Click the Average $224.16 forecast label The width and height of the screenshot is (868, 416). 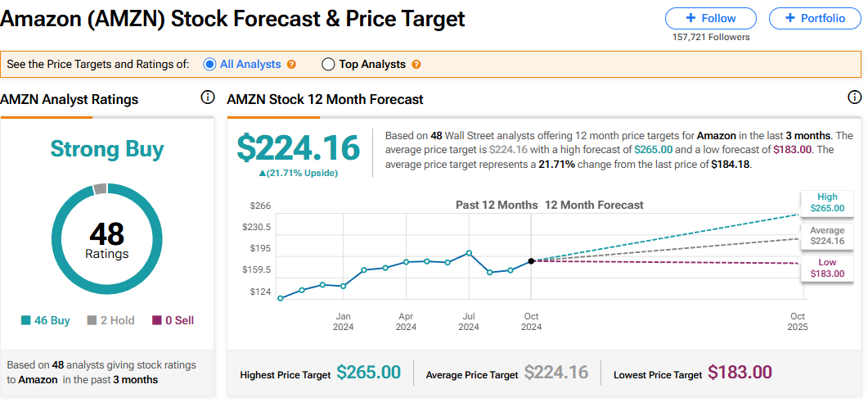tap(827, 235)
